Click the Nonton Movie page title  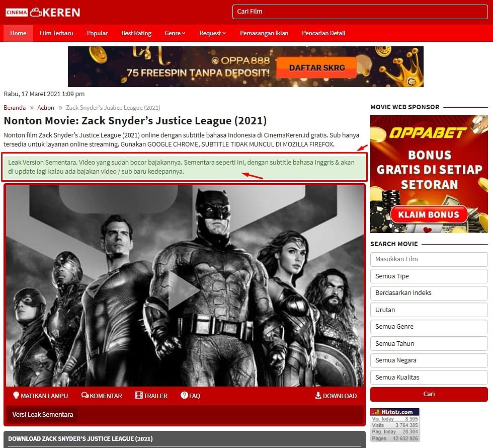[x=135, y=120]
